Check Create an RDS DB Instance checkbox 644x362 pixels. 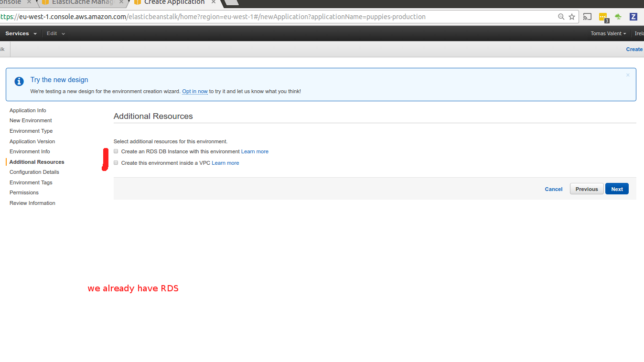click(x=116, y=151)
